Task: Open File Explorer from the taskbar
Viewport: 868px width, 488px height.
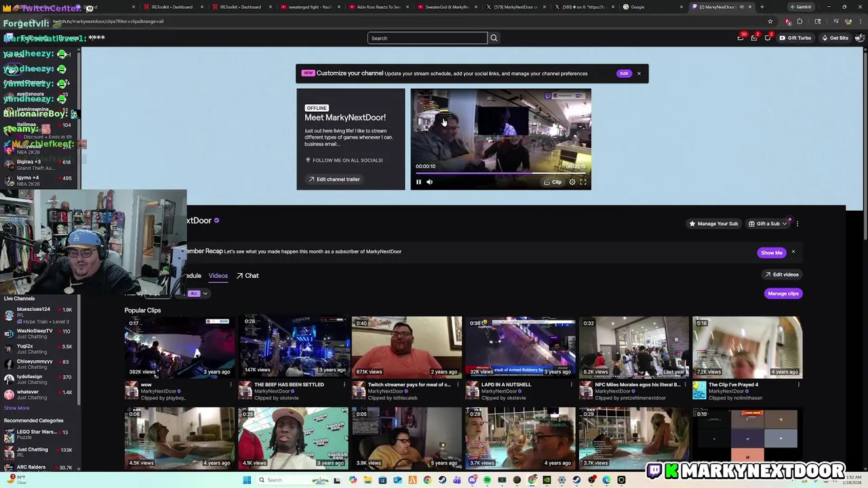Action: 368,480
